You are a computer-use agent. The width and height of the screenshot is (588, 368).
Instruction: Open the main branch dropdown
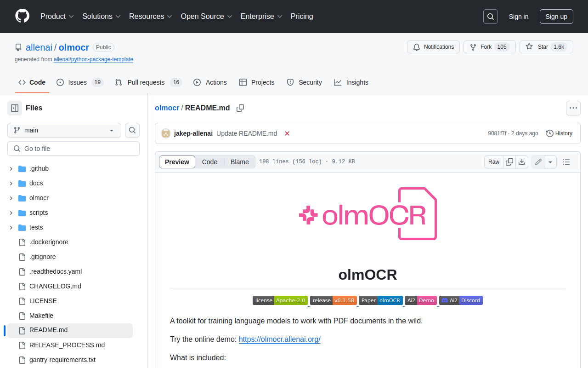[64, 130]
